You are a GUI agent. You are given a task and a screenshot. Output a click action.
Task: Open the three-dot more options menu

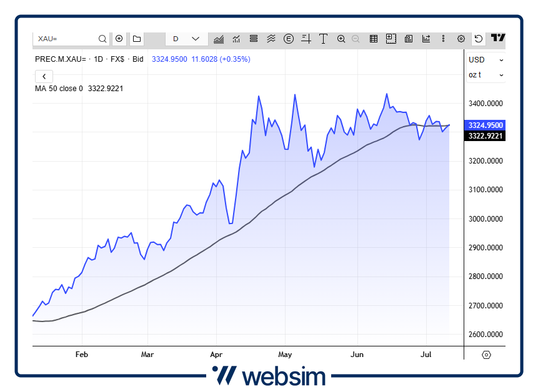click(443, 39)
